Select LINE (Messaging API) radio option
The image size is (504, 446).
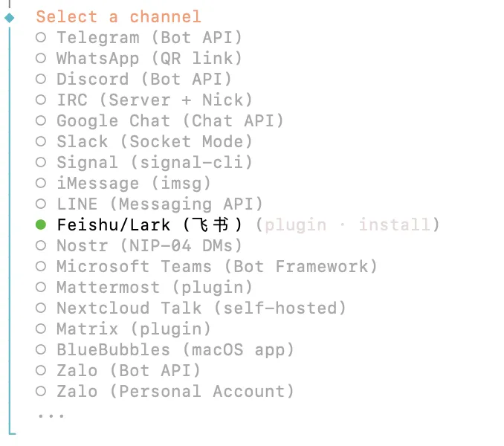click(x=41, y=204)
